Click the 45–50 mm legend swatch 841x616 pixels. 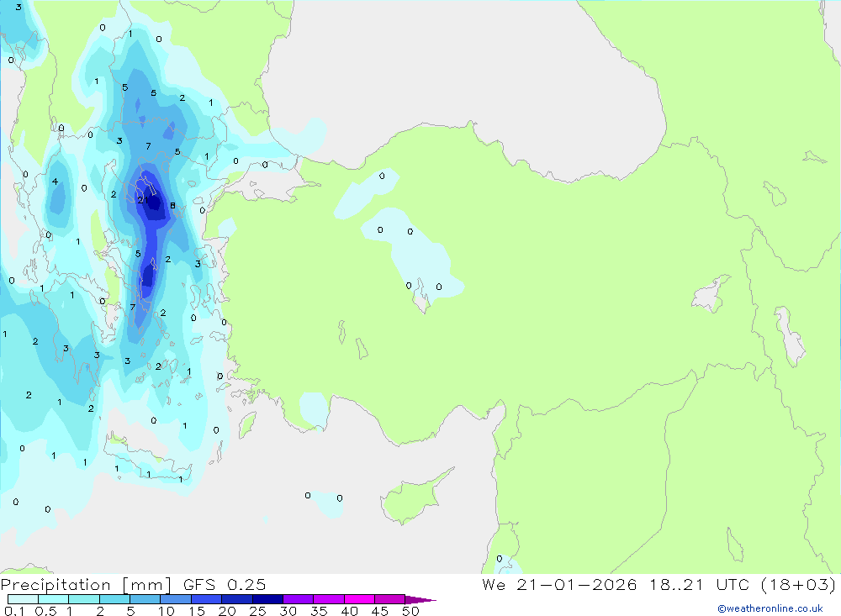point(390,599)
